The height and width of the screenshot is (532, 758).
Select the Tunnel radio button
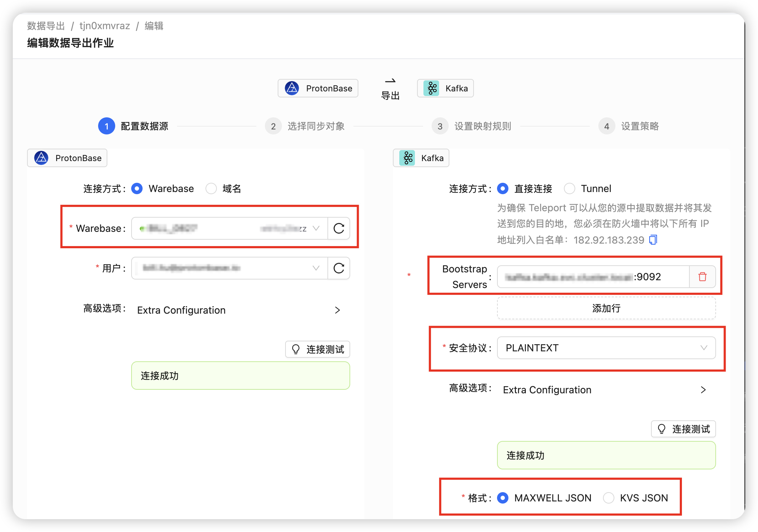tap(570, 188)
